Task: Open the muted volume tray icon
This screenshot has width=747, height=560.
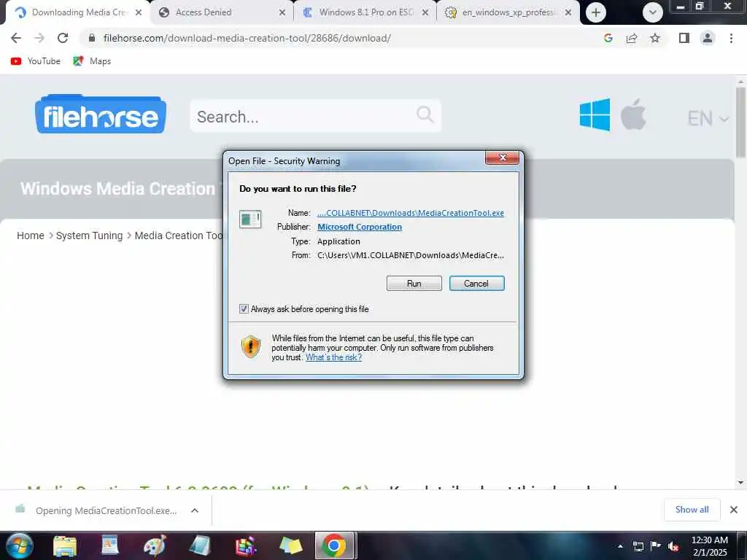Action: [673, 546]
